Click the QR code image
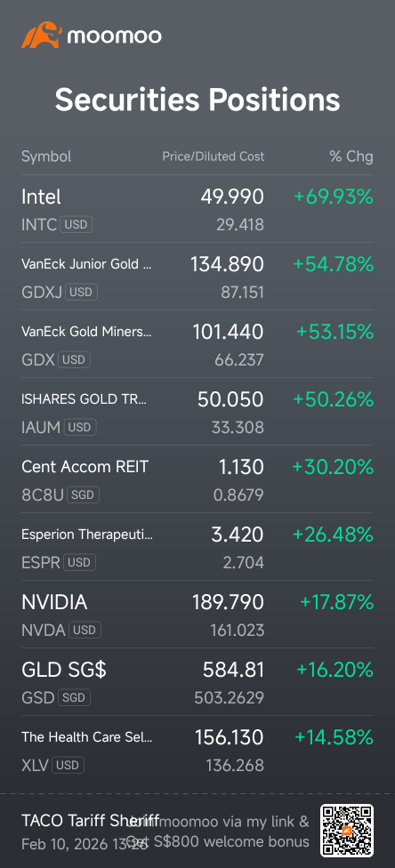This screenshot has width=395, height=868. click(x=346, y=830)
